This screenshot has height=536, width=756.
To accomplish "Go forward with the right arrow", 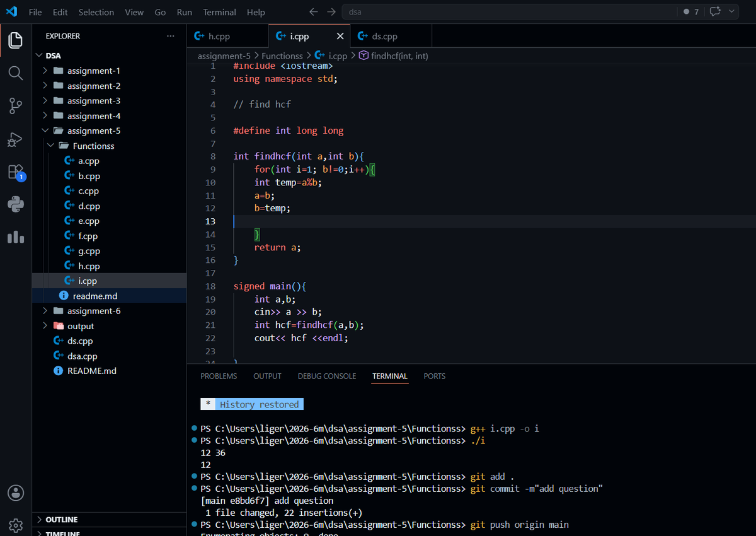I will (331, 12).
